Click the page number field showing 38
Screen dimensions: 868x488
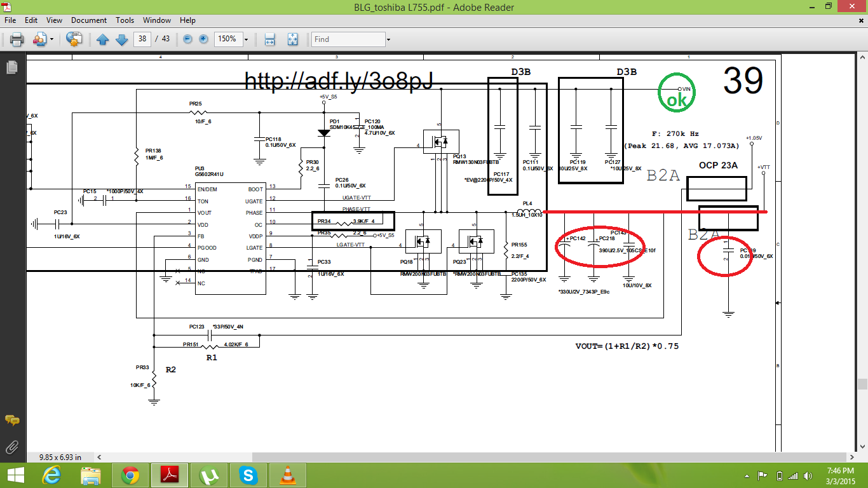coord(142,39)
